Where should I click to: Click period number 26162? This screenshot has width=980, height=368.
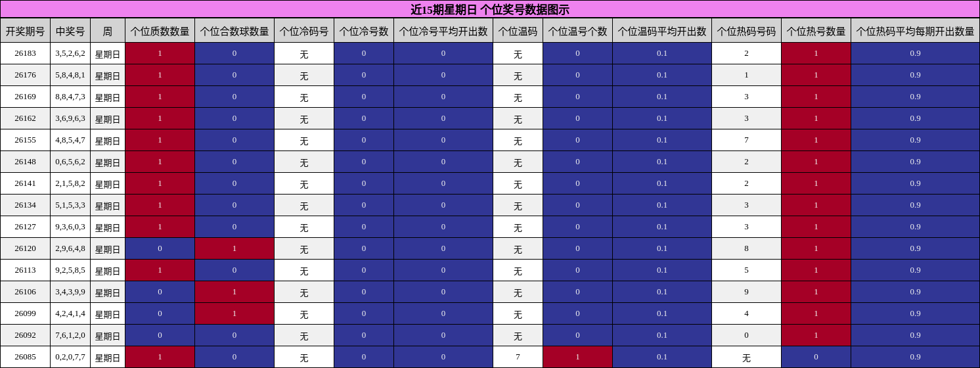click(25, 118)
